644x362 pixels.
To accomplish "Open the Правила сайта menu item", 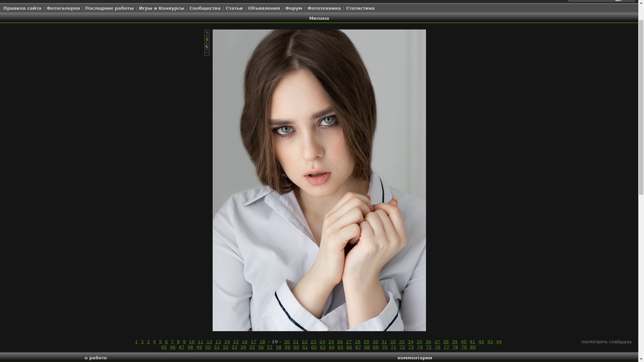I will click(x=22, y=8).
